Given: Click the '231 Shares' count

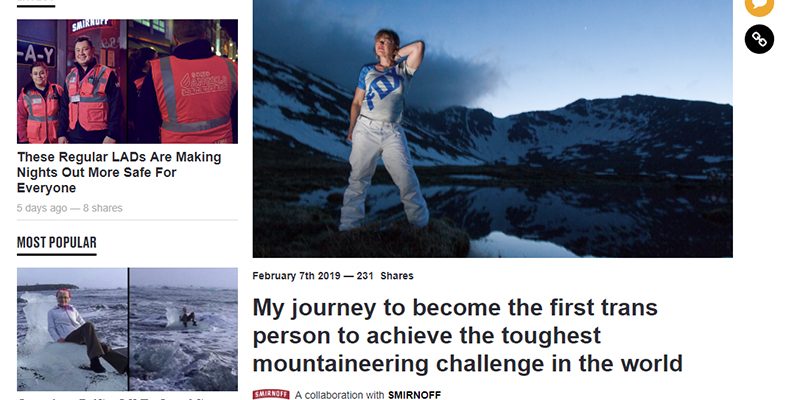Looking at the screenshot, I should (x=385, y=276).
